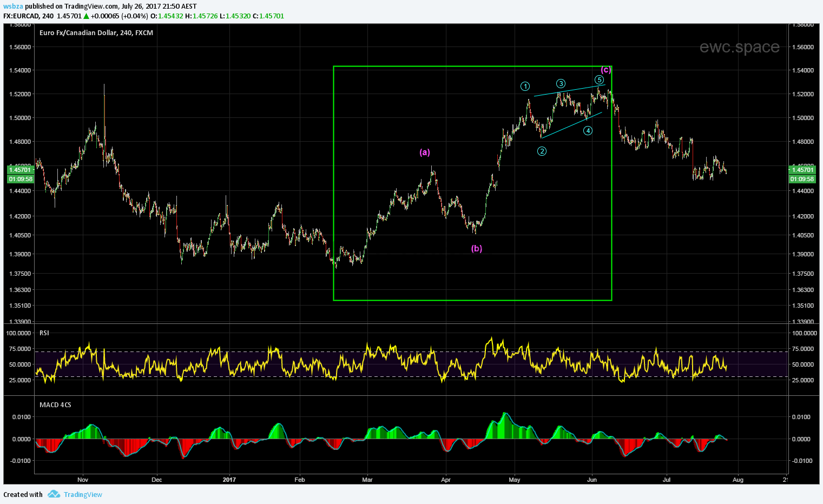This screenshot has width=823, height=504.
Task: Click the magenta (c) wave label
Action: point(606,70)
